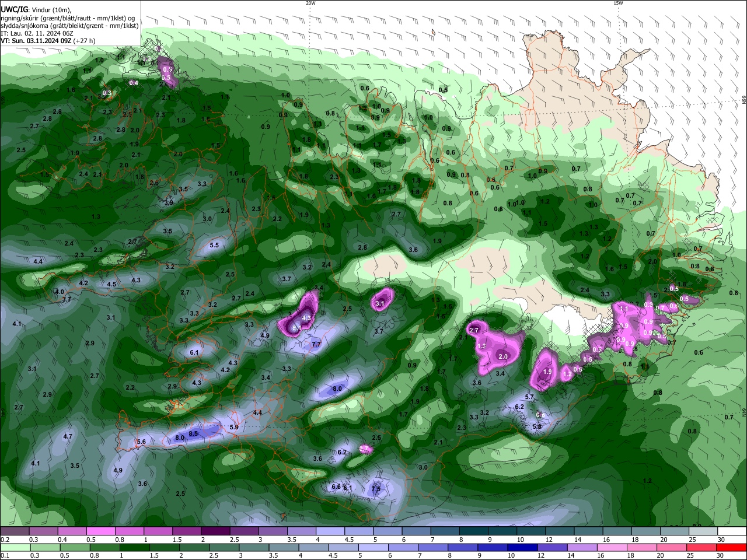The width and height of the screenshot is (747, 560).
Task: Select the dusky purple 0.2 swatch in the upper legend
Action: [x=15, y=531]
